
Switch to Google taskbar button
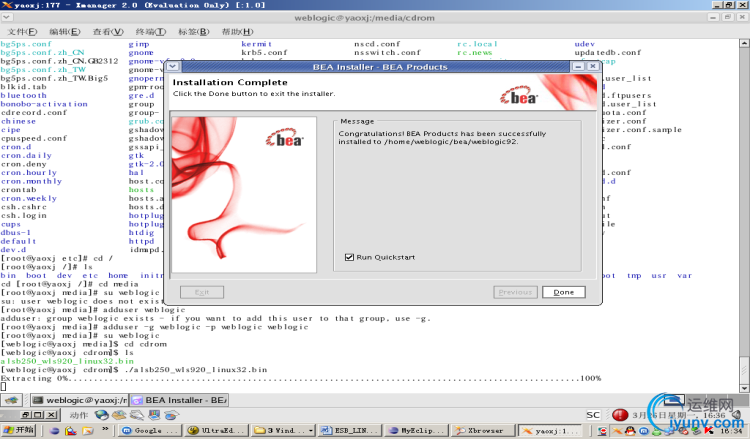click(x=149, y=430)
